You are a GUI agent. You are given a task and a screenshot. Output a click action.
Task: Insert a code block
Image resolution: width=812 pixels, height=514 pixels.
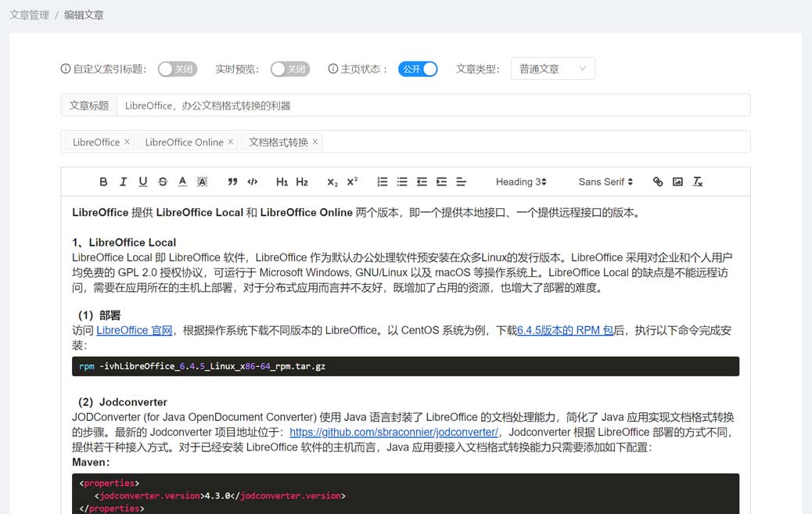[253, 182]
